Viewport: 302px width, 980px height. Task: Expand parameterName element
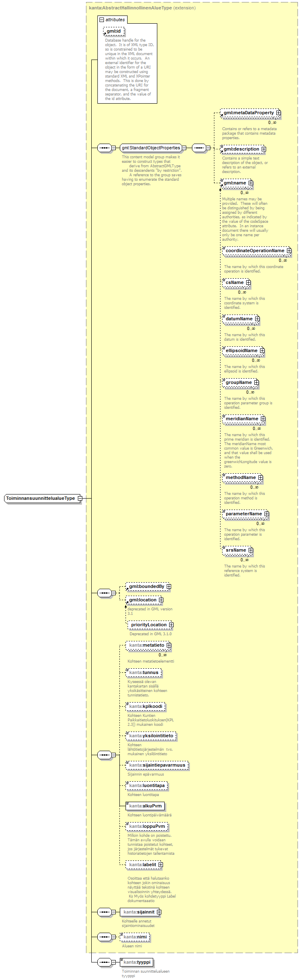click(x=267, y=514)
